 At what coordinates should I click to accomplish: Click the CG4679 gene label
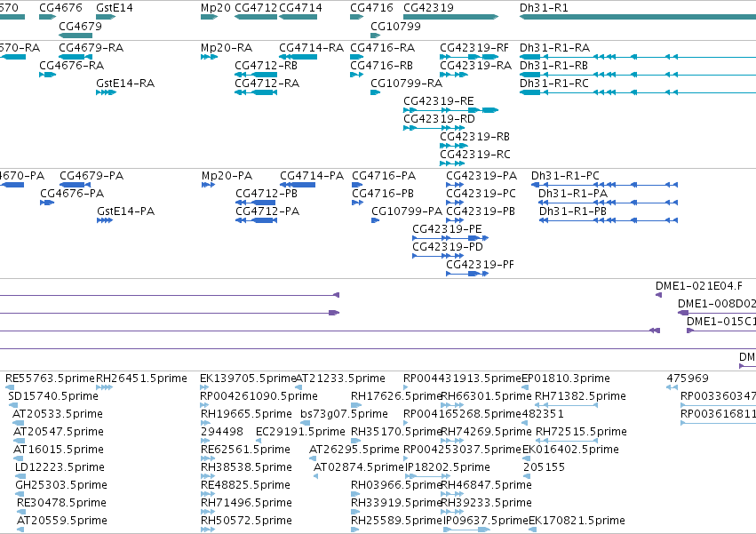81,26
